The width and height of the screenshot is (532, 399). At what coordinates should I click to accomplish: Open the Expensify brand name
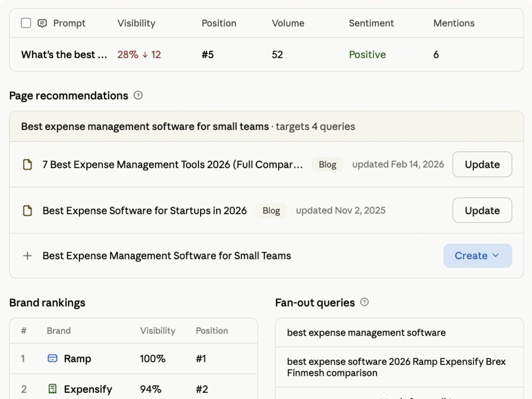[88, 389]
